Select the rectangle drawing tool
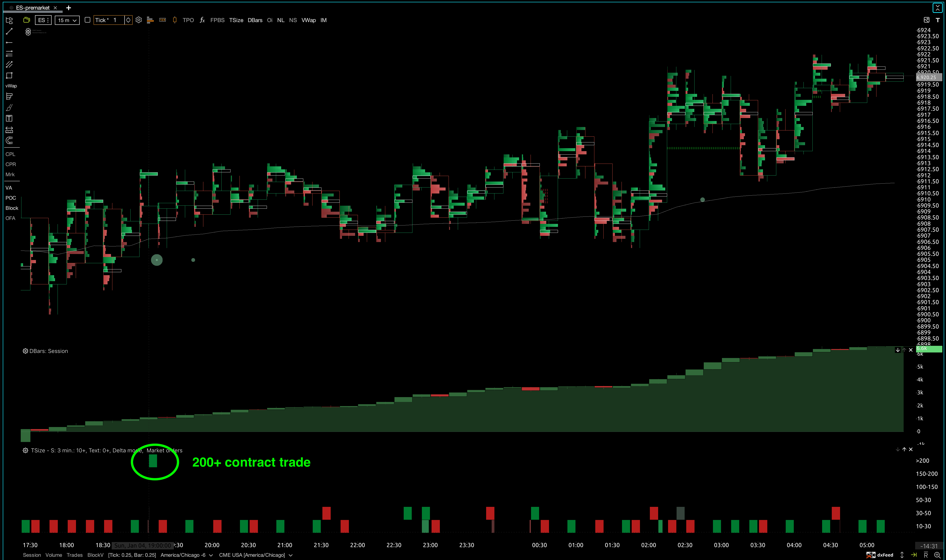Image resolution: width=946 pixels, height=560 pixels. point(9,75)
